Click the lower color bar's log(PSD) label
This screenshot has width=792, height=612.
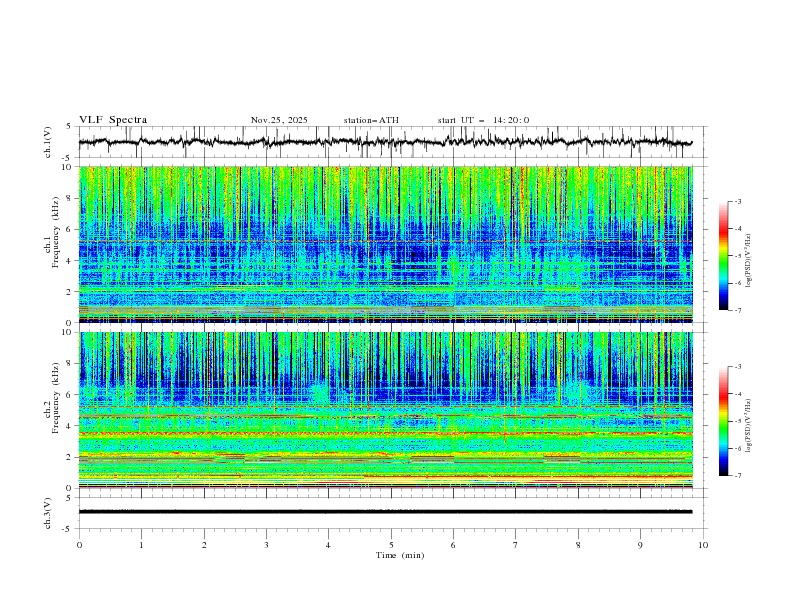(x=749, y=425)
